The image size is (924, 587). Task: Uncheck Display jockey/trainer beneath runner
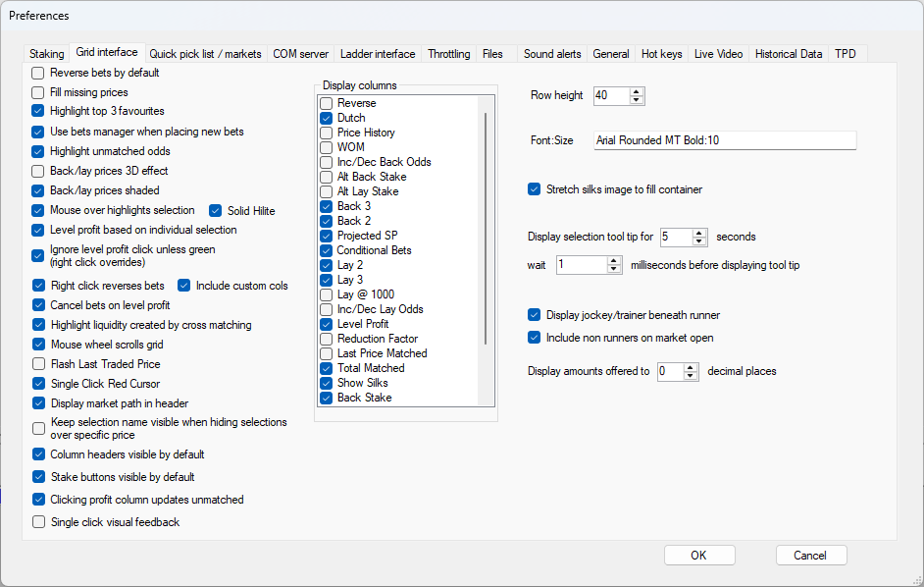tap(534, 315)
